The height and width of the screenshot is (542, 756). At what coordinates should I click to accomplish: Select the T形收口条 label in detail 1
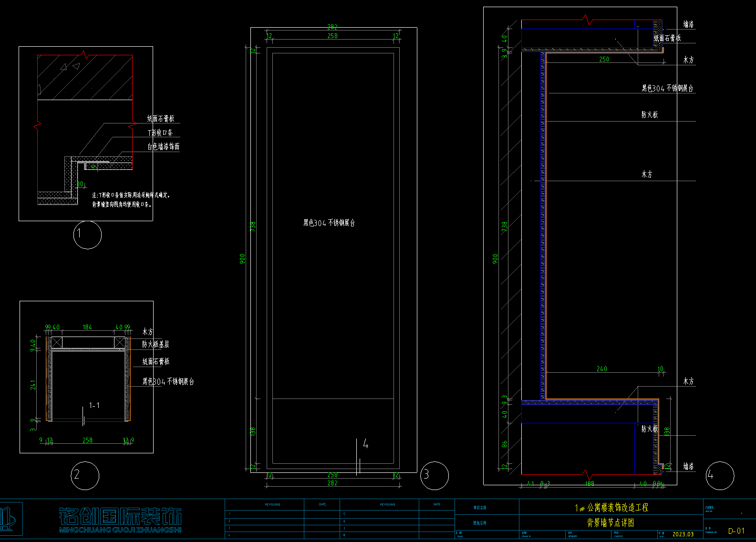click(x=160, y=133)
